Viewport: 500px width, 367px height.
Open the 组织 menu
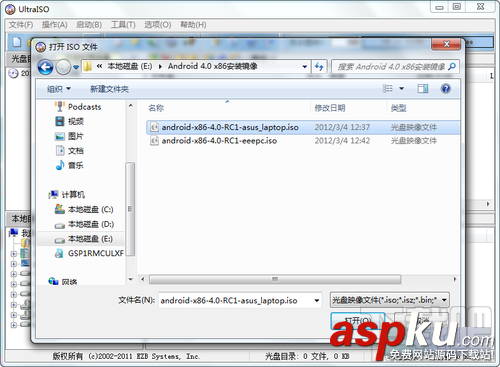(59, 89)
